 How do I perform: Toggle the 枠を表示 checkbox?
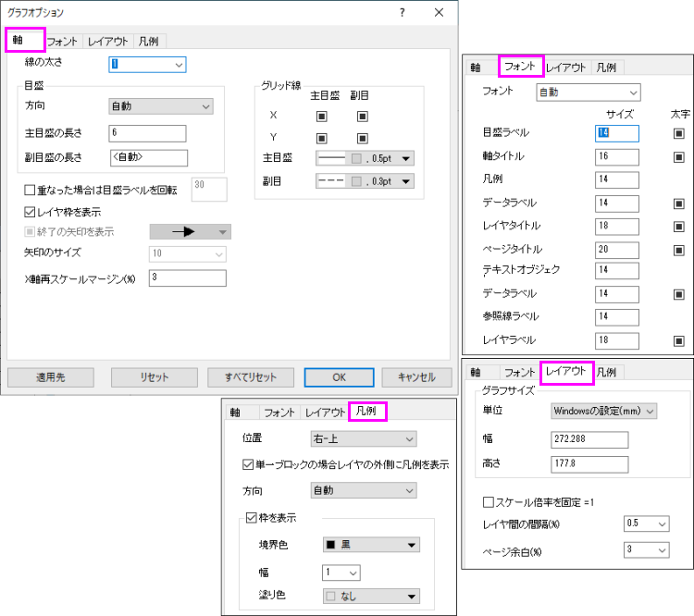[x=251, y=518]
